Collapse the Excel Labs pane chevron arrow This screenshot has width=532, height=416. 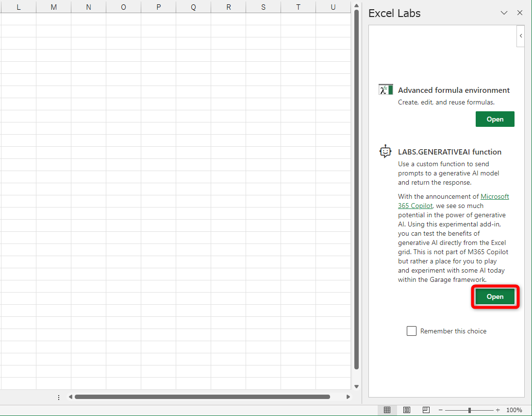[521, 36]
